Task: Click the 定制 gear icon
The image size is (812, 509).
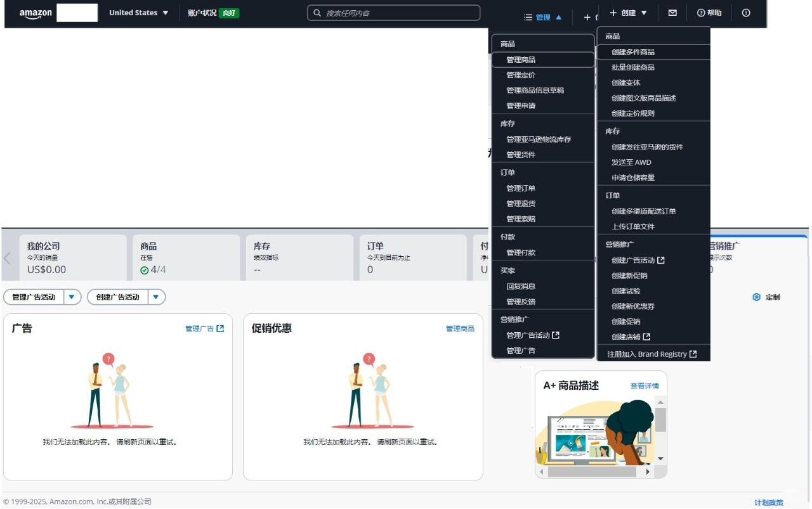Action: [756, 297]
